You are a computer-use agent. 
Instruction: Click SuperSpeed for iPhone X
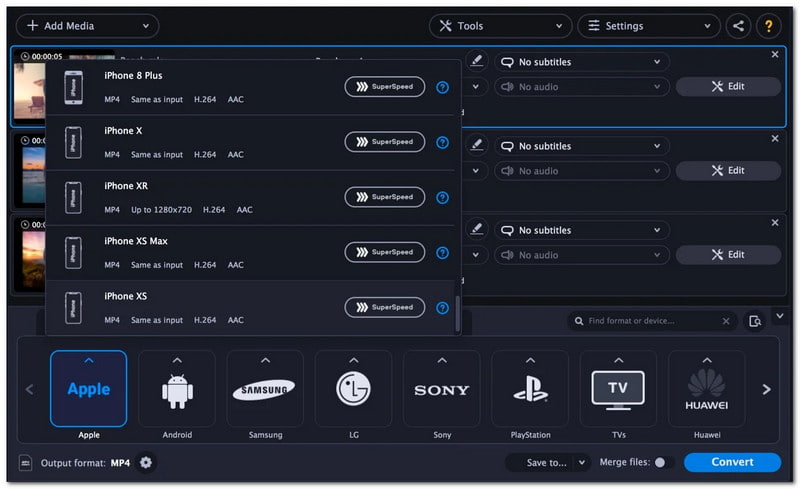[385, 142]
